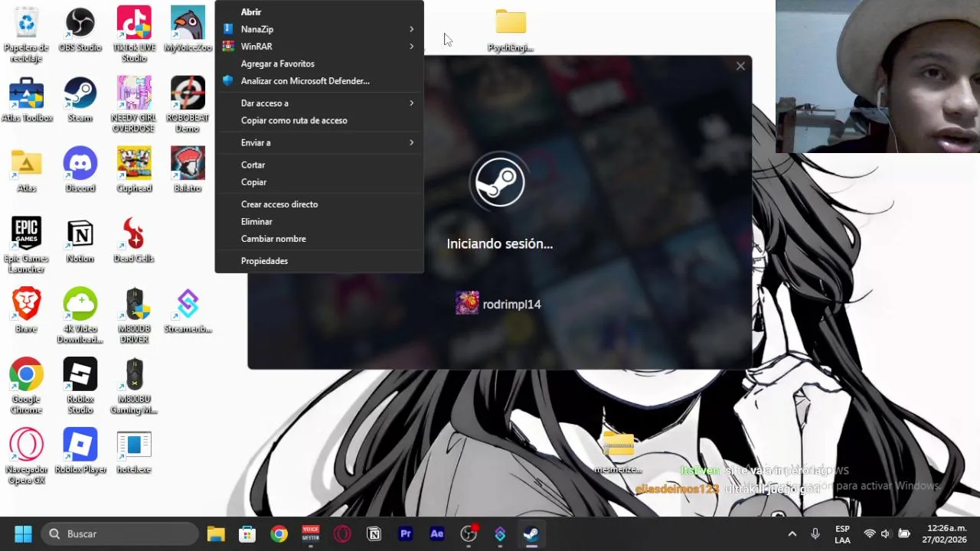Select the PsychEngine folder on desktop
980x551 pixels.
pyautogui.click(x=511, y=31)
